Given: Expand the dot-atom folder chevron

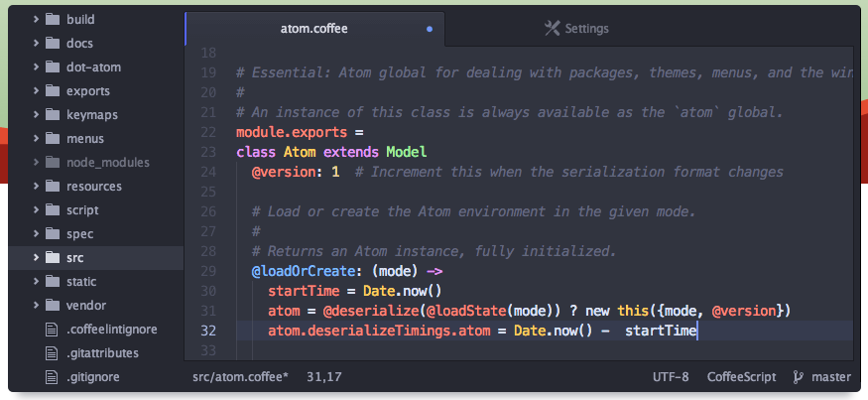Looking at the screenshot, I should pos(36,67).
